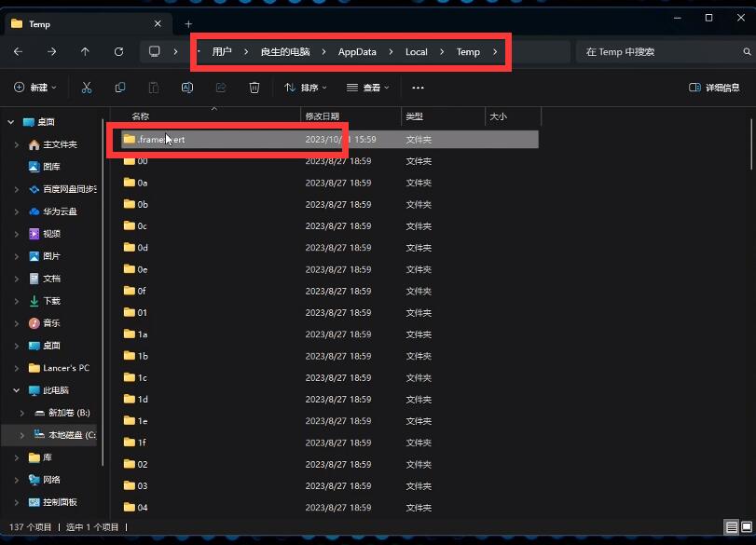Screen dimensions: 756x545
Task: Select the Cut tool in the toolbar
Action: [x=86, y=88]
